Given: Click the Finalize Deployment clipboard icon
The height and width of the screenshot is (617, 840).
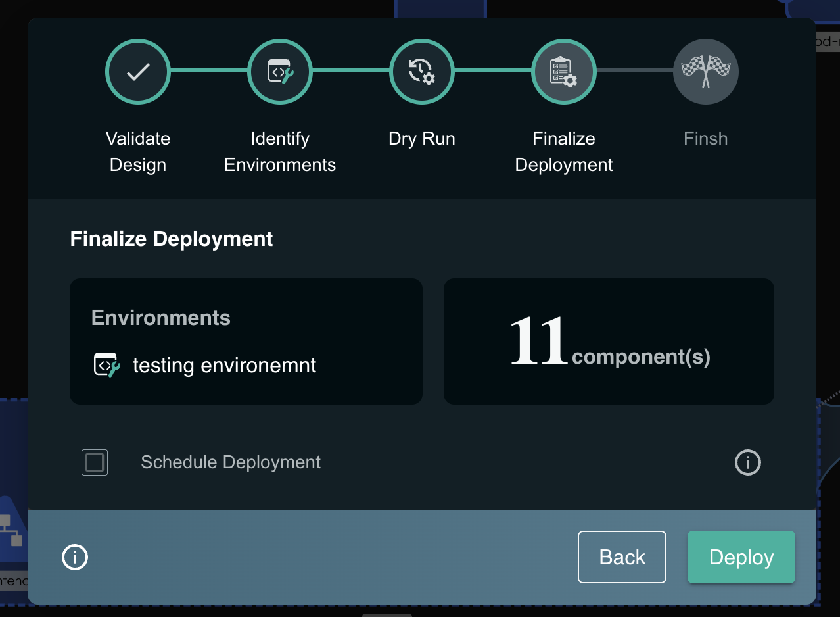Looking at the screenshot, I should pyautogui.click(x=563, y=72).
